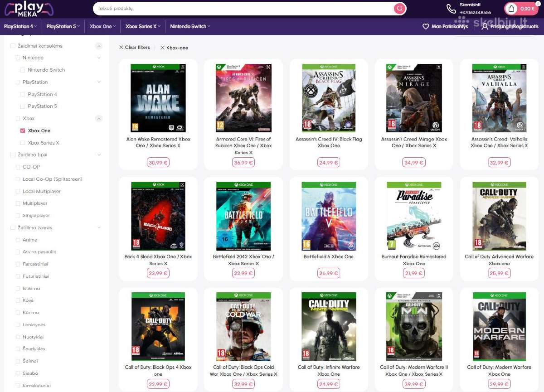Viewport: 544px width, 392px height.
Task: Tick the CO-OP checkbox
Action: pos(18,167)
